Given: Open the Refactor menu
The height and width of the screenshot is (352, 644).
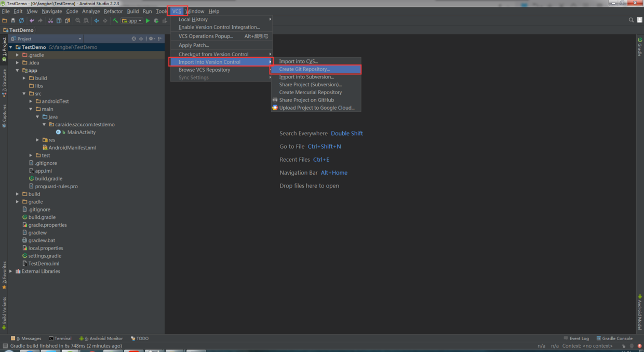Looking at the screenshot, I should (x=113, y=11).
